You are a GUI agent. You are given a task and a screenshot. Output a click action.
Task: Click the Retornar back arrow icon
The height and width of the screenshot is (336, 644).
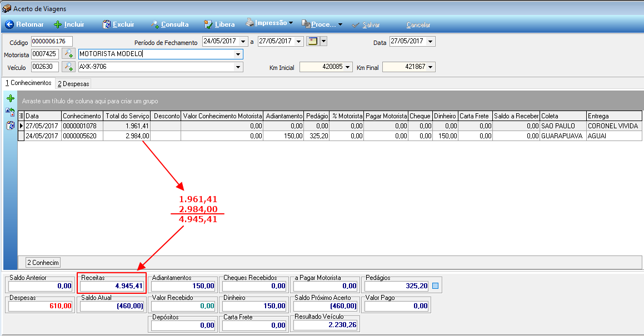[x=9, y=24]
